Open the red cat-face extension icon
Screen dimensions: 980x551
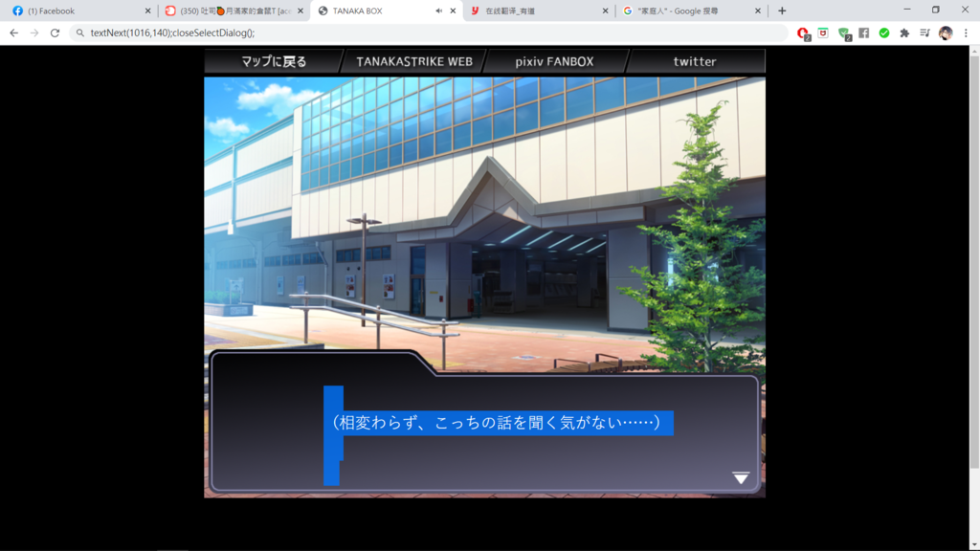pos(823,33)
